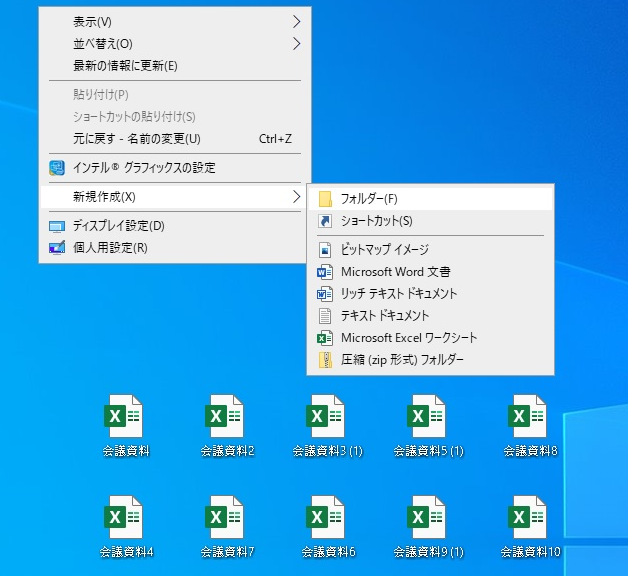Create a new フォルダー(F)
The height and width of the screenshot is (576, 628).
pos(431,199)
